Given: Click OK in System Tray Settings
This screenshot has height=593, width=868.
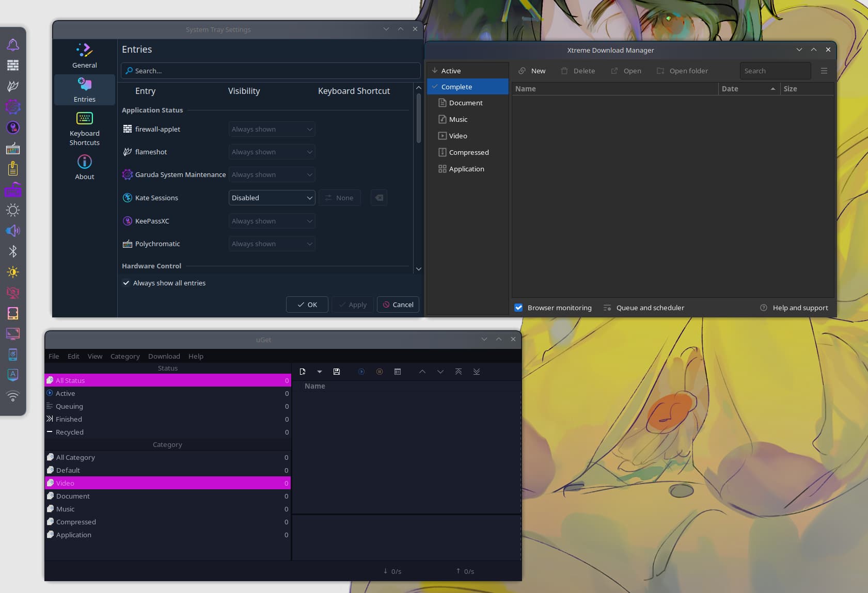Looking at the screenshot, I should [307, 304].
